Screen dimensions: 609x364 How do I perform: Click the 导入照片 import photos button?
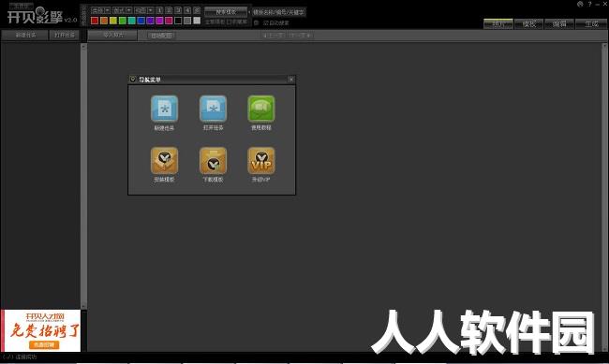point(112,35)
